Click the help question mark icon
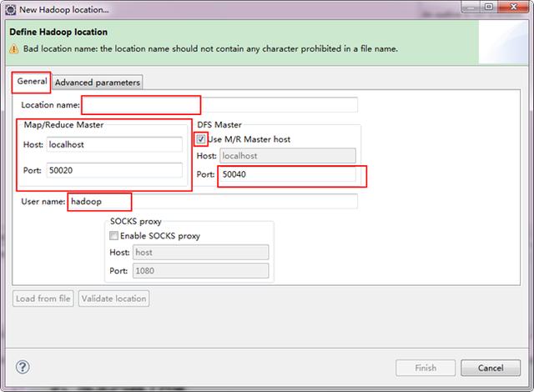 23,367
